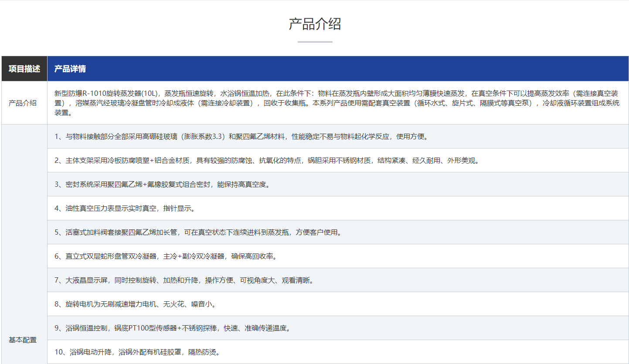
Task: Click the 基本配置 row label
Action: 23,340
